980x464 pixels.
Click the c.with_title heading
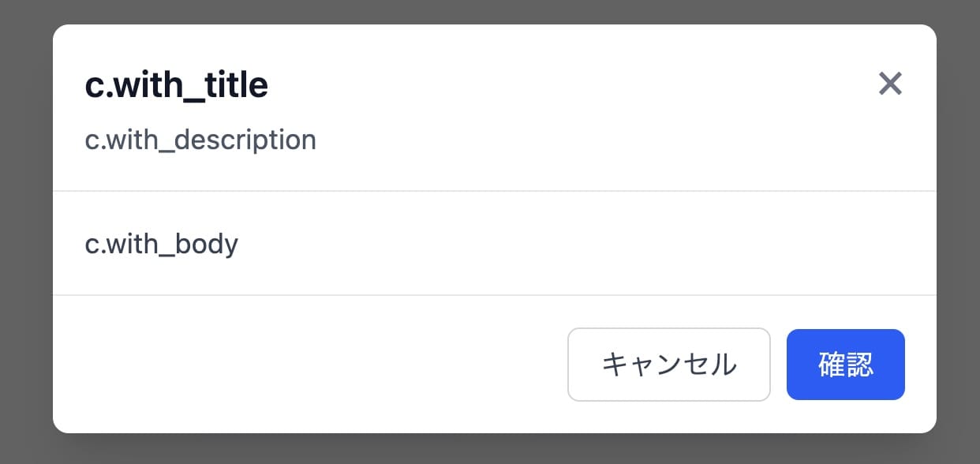pyautogui.click(x=176, y=85)
